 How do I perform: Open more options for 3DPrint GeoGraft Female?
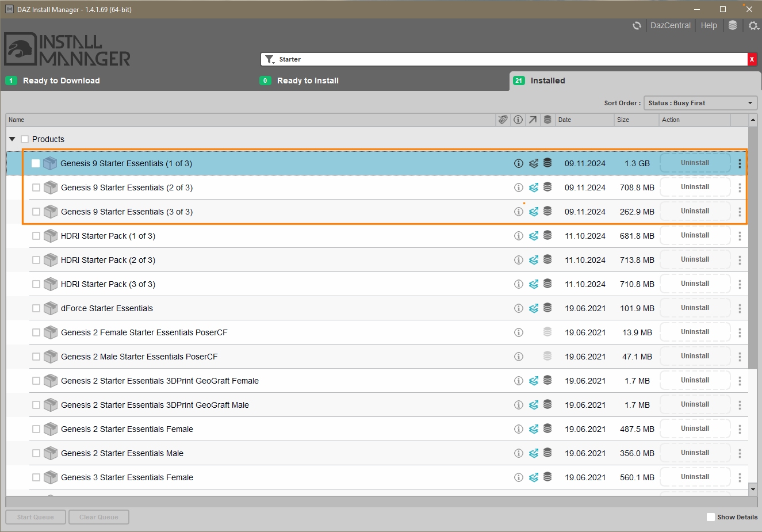(740, 381)
